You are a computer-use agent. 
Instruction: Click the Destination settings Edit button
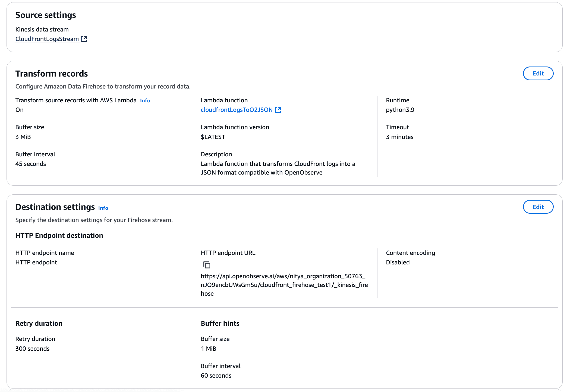point(538,207)
